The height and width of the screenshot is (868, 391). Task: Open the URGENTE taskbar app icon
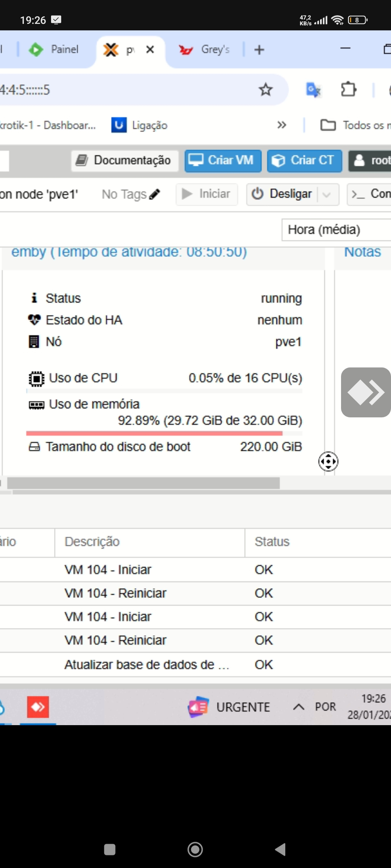tap(198, 707)
